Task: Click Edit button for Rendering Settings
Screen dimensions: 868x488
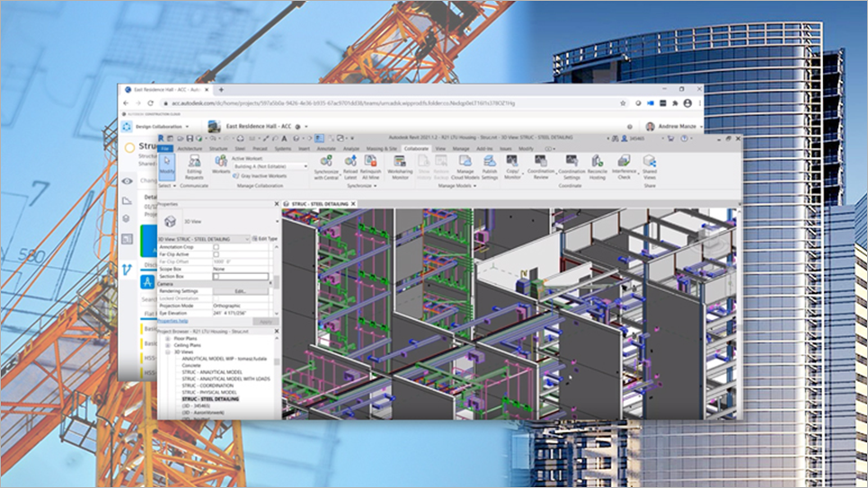Action: click(240, 291)
